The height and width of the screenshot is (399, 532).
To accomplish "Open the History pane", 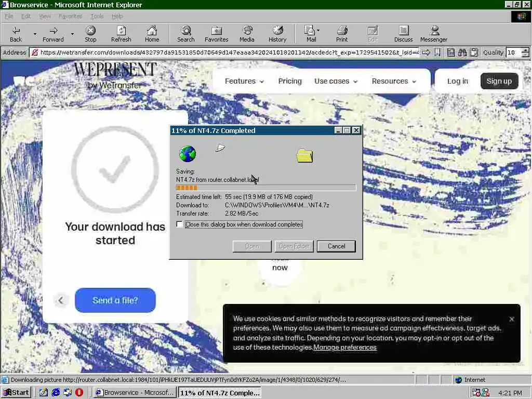I will pos(277,34).
